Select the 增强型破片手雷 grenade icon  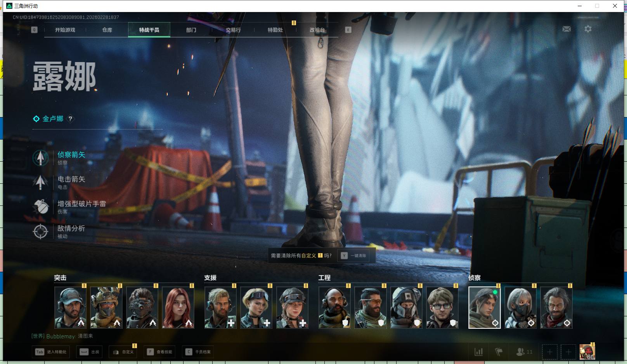click(40, 207)
